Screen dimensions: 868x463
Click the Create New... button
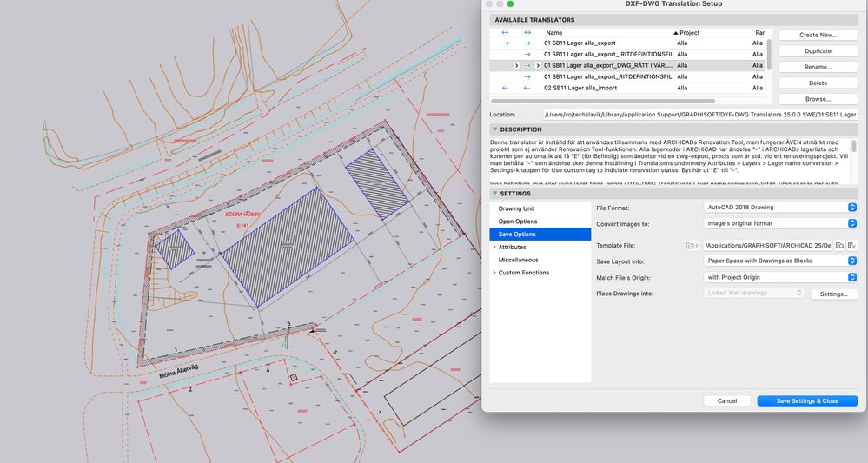pos(818,35)
